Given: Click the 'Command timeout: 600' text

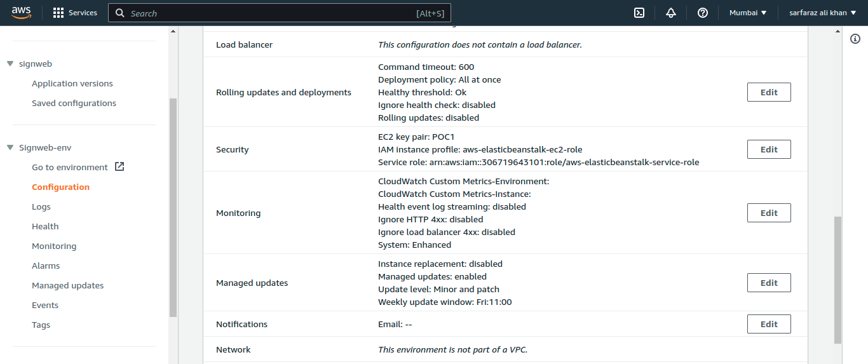Looking at the screenshot, I should coord(426,67).
